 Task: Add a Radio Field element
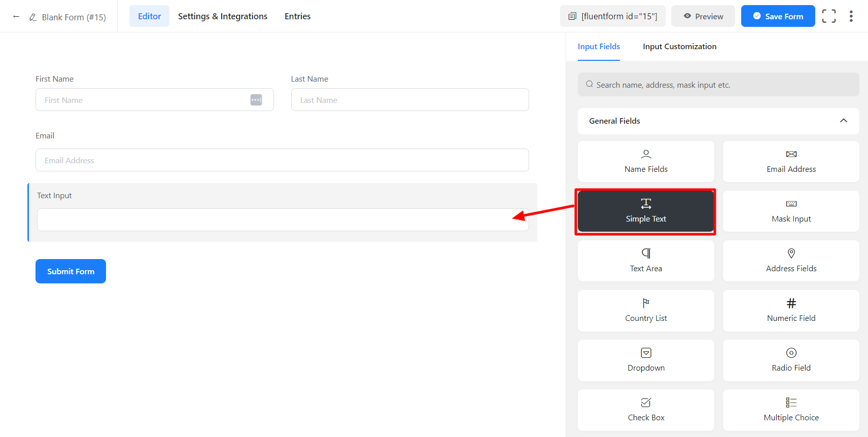click(x=791, y=360)
